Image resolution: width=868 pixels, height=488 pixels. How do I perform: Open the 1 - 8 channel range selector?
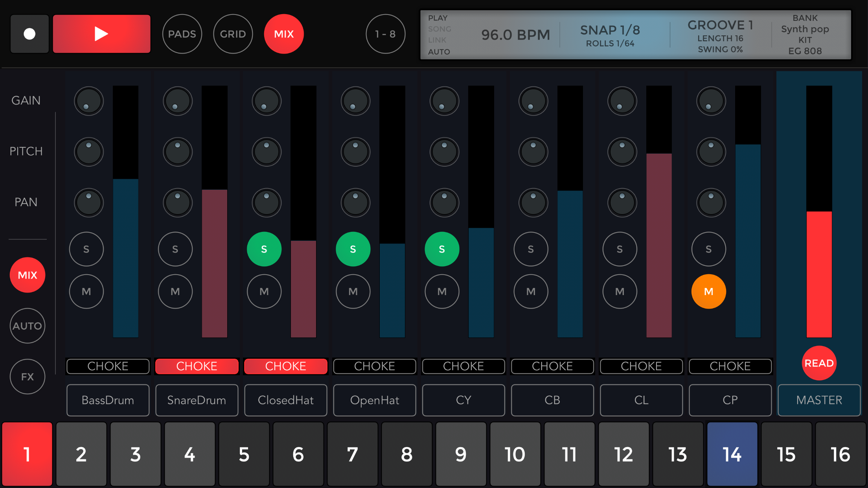[385, 34]
